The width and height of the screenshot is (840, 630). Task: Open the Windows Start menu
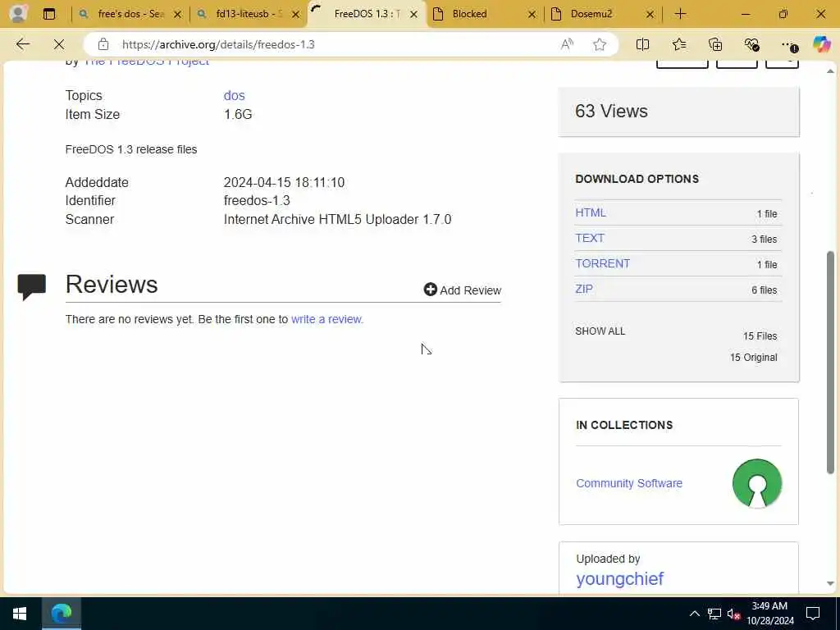coord(20,614)
